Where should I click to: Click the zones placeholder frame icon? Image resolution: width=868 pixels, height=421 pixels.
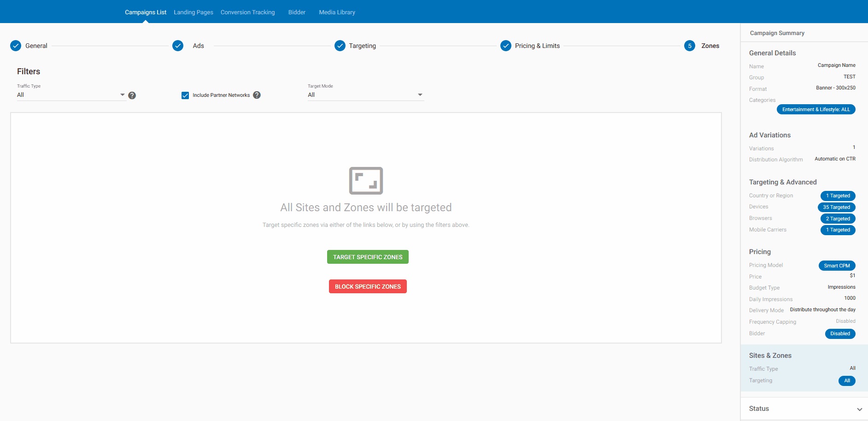[366, 181]
